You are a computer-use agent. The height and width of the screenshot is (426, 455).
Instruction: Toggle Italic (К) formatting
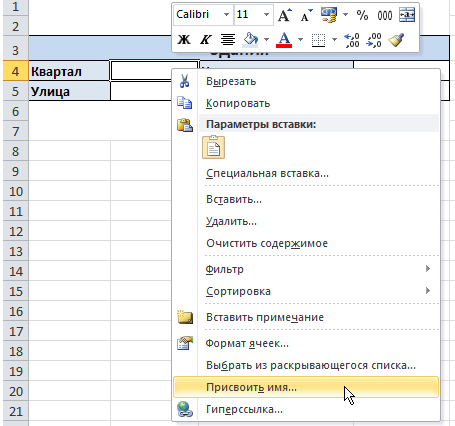coord(205,40)
